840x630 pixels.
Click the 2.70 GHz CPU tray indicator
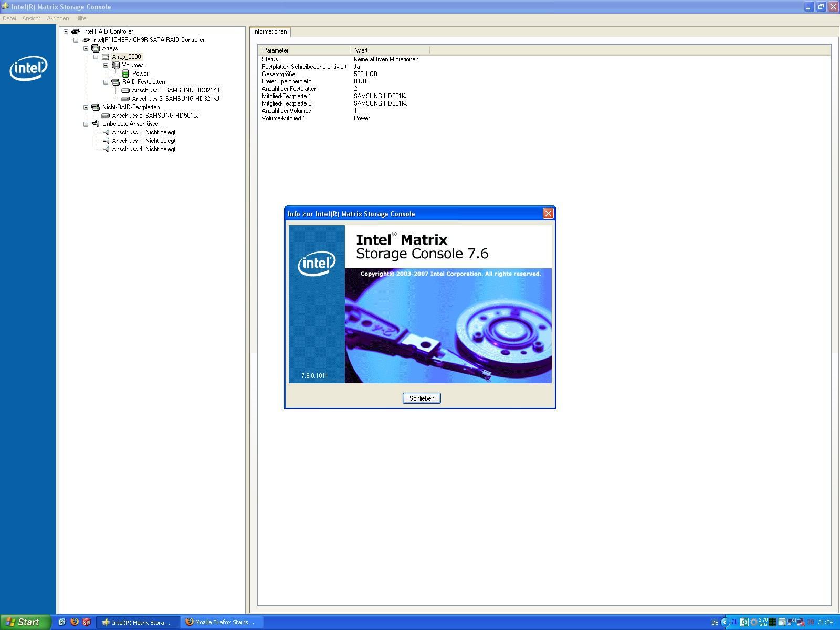click(763, 622)
